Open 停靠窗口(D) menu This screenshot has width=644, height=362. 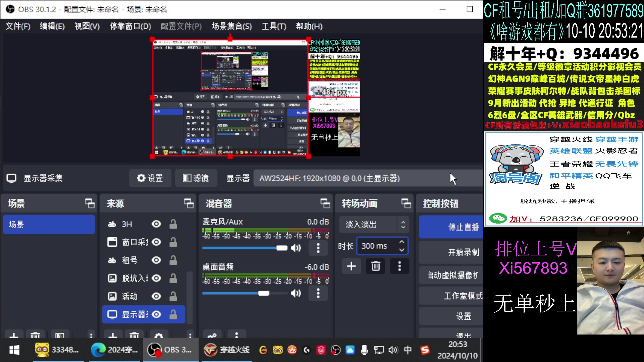click(130, 26)
